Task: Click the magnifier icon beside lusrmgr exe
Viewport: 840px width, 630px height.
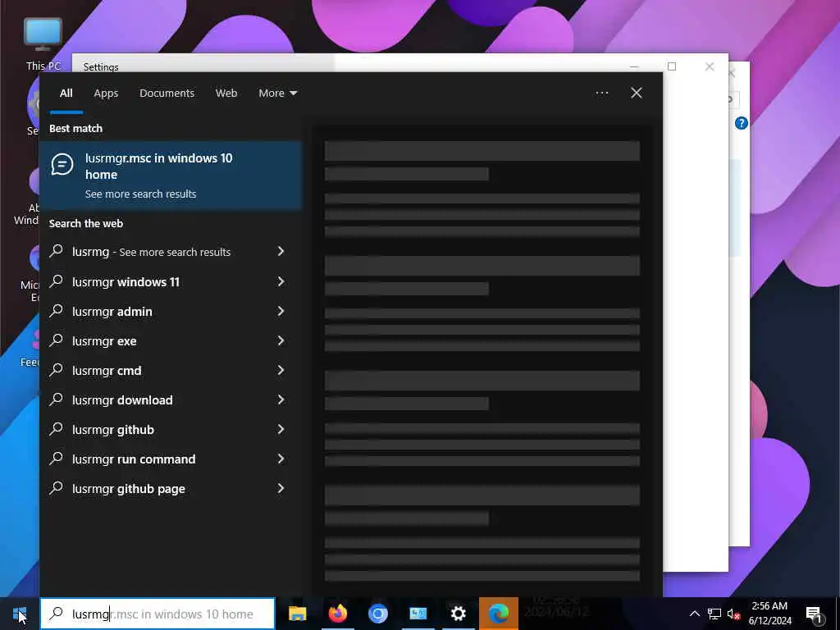Action: pyautogui.click(x=57, y=340)
